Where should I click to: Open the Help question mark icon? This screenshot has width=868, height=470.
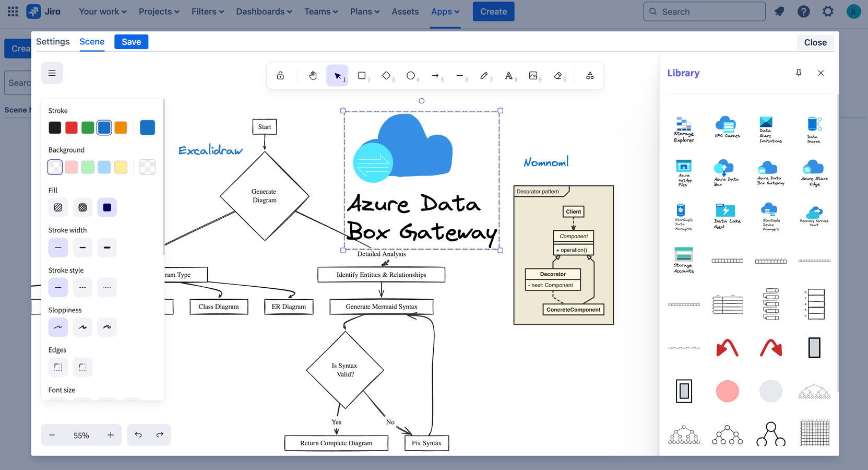pos(804,11)
